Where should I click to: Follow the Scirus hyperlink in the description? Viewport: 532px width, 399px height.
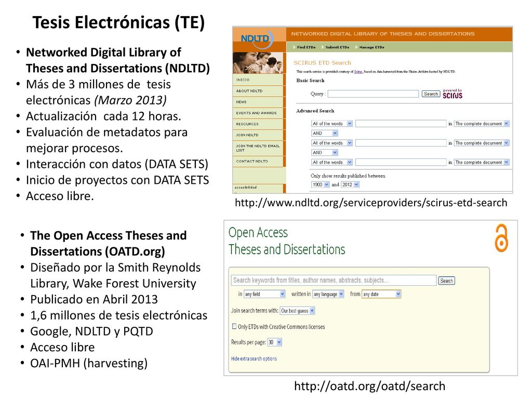[358, 72]
